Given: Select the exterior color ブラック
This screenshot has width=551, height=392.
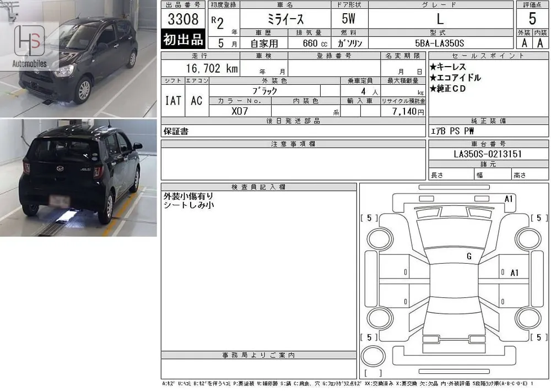Looking at the screenshot, I should pos(264,91).
